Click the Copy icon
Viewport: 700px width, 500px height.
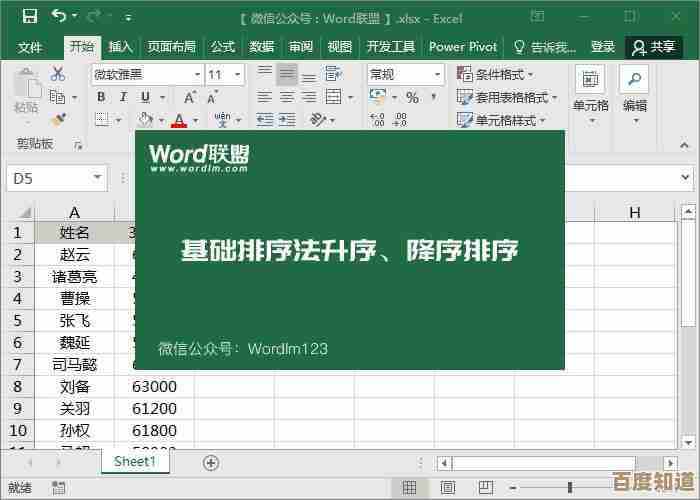point(57,96)
